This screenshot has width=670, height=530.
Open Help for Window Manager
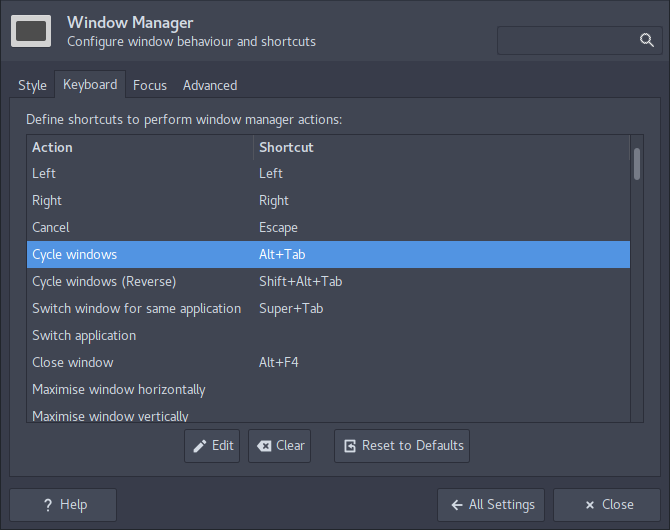(63, 505)
